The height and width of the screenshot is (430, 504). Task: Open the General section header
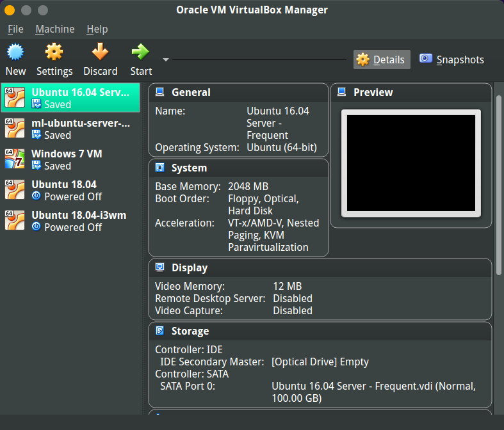point(238,93)
